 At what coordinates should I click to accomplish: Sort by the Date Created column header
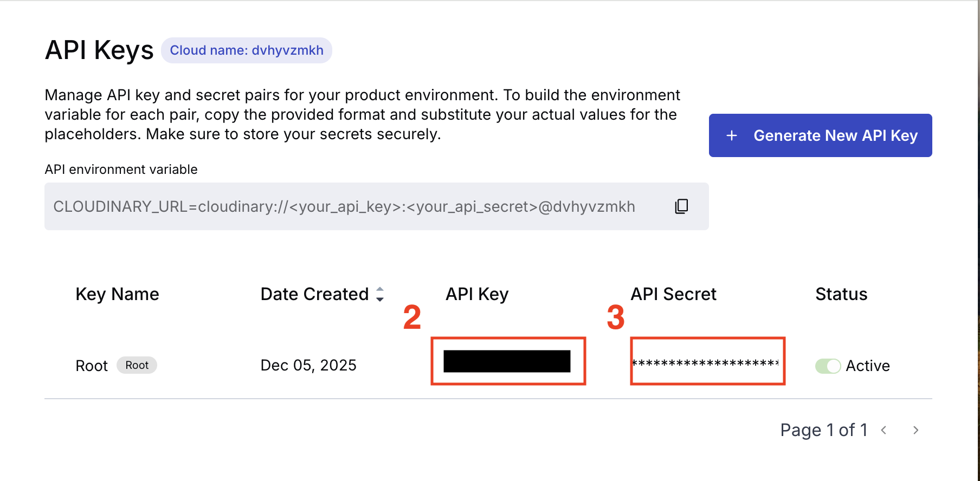coord(314,294)
